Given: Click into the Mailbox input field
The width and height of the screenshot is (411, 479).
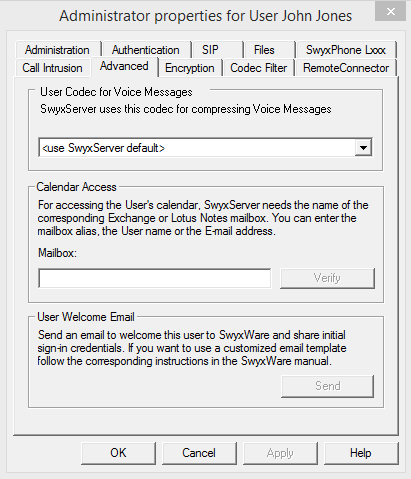Looking at the screenshot, I should [x=155, y=278].
